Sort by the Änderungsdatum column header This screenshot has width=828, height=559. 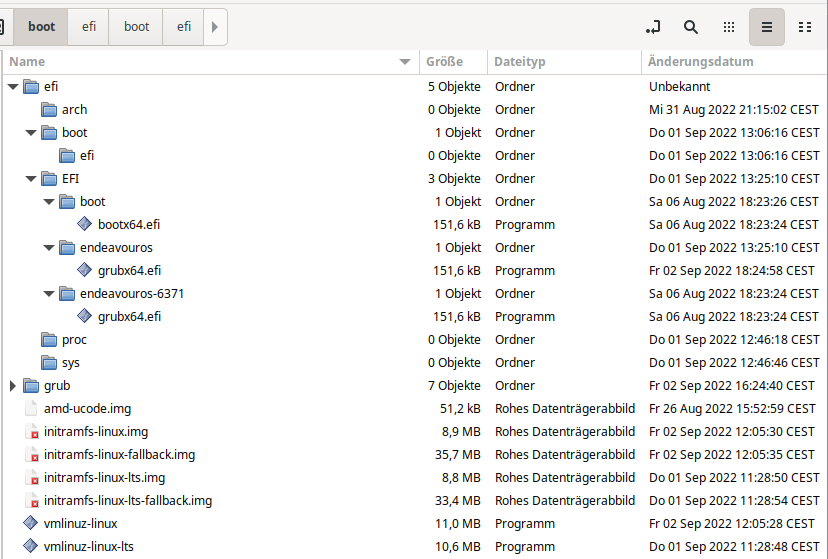(x=700, y=62)
